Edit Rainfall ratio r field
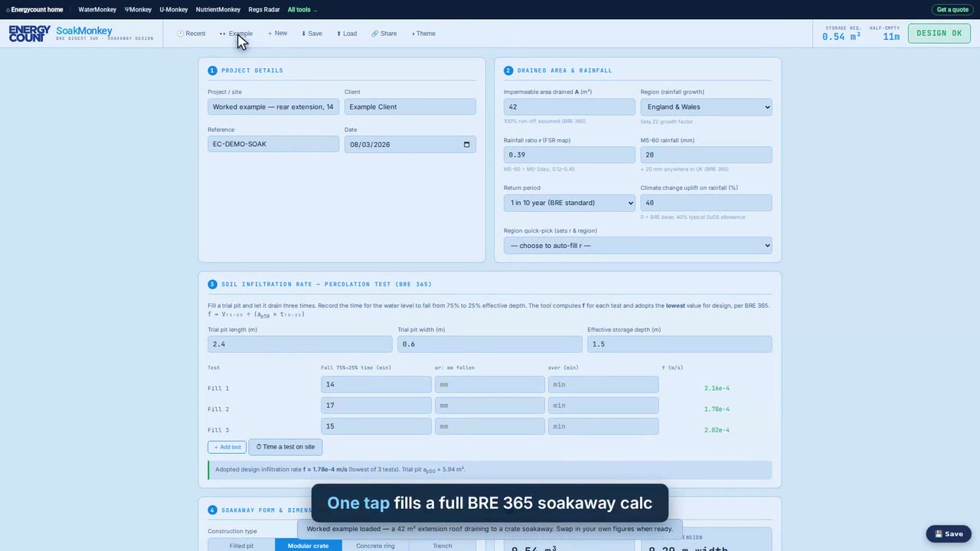980x551 pixels. (x=570, y=155)
